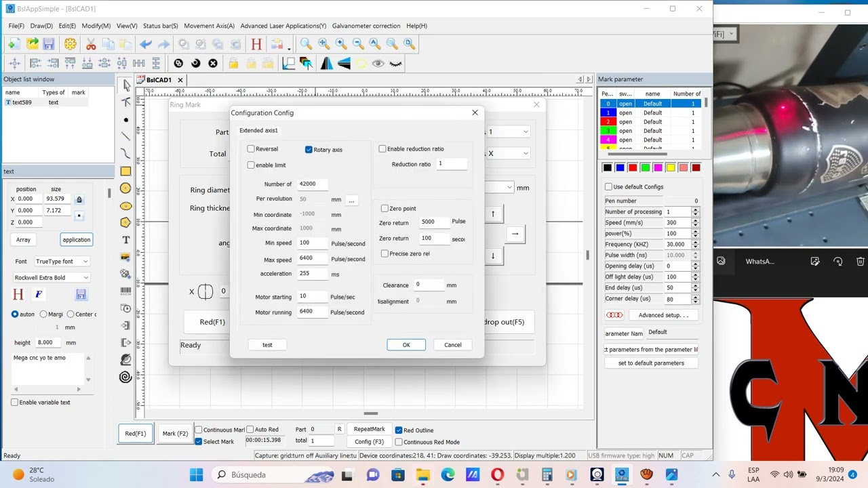Image resolution: width=868 pixels, height=488 pixels.
Task: Pick the green color swatch
Action: point(645,167)
